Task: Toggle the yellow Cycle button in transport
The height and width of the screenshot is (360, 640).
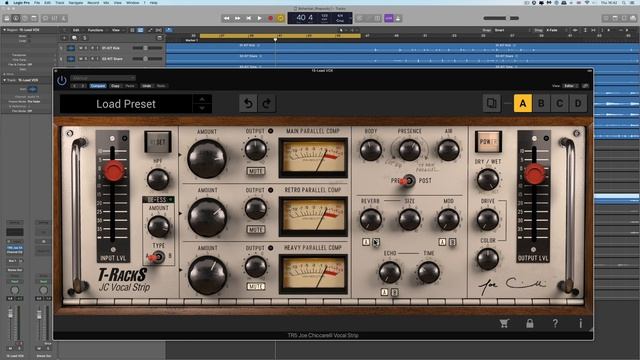Action: pos(280,18)
